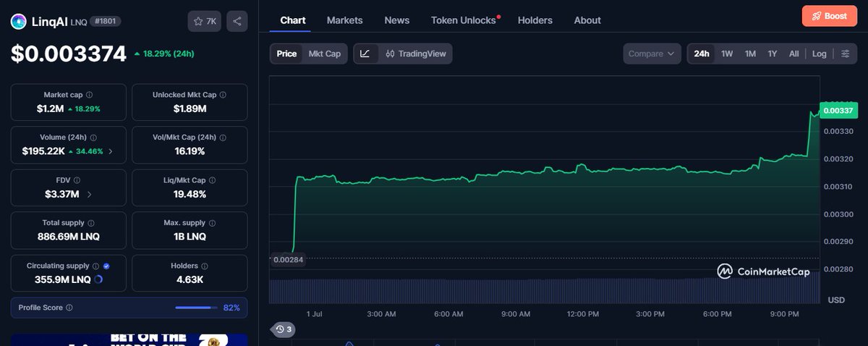This screenshot has width=868, height=346.
Task: Click the $0.003374 price text
Action: pos(69,54)
